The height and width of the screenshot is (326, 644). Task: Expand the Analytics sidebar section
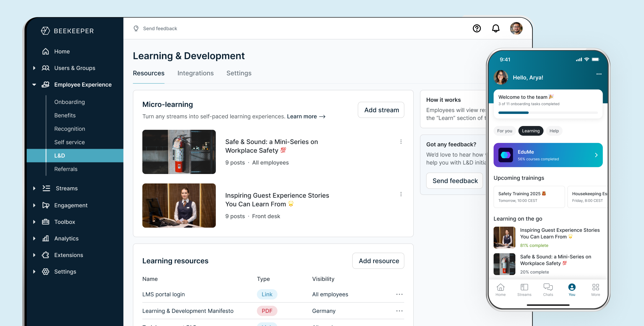(x=34, y=239)
